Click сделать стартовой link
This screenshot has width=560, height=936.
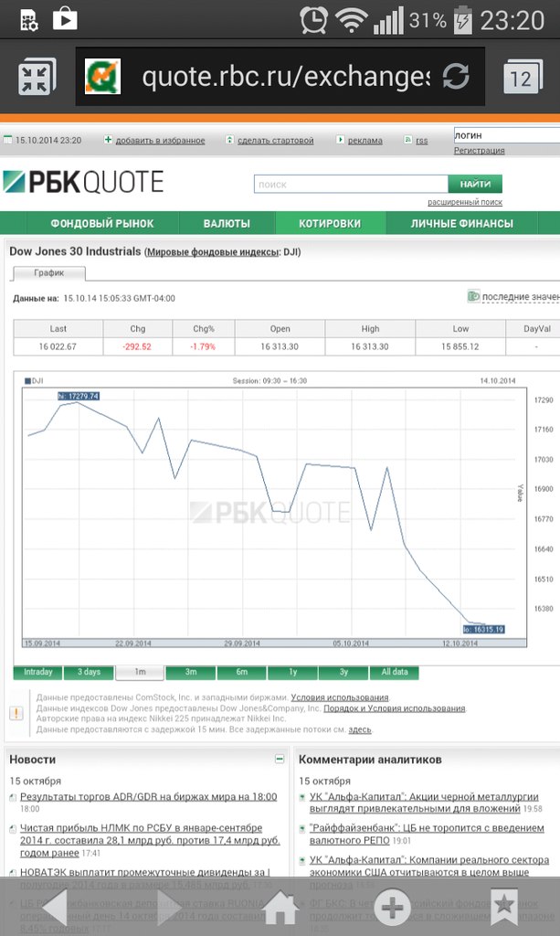tap(275, 141)
